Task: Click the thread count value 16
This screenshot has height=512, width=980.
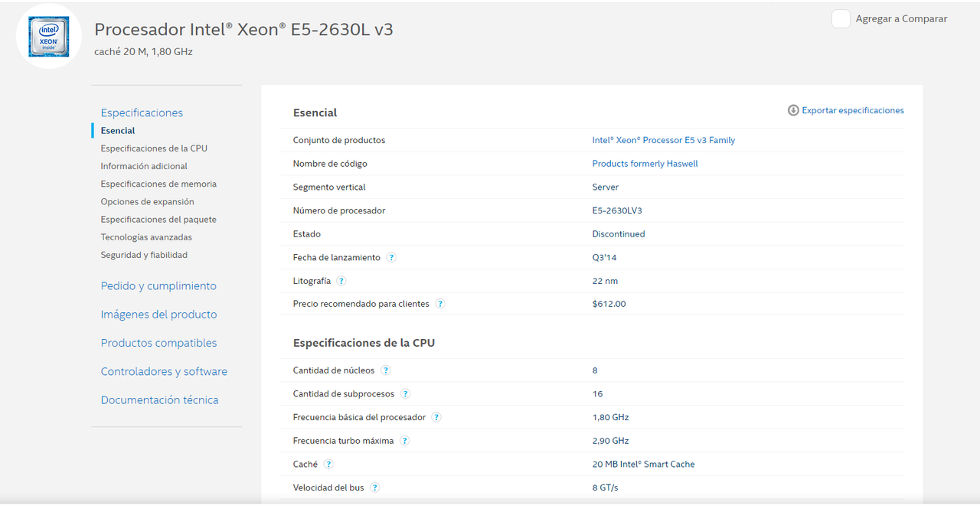Action: click(597, 394)
